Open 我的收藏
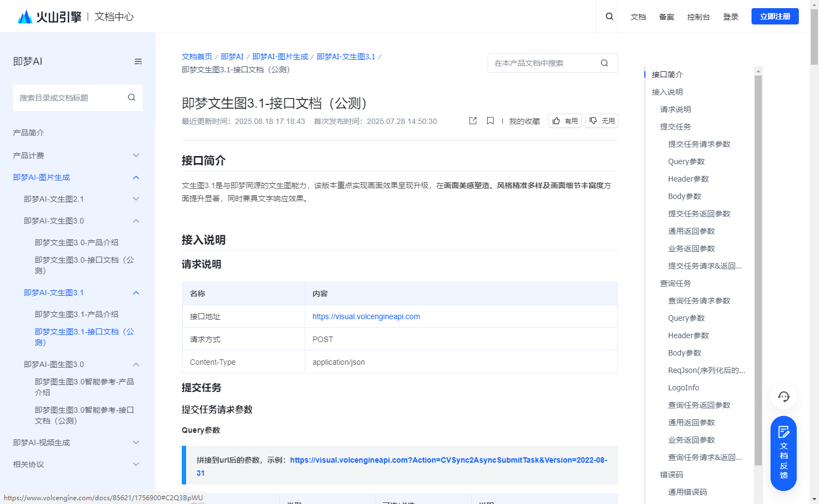This screenshot has width=819, height=504. 524,121
